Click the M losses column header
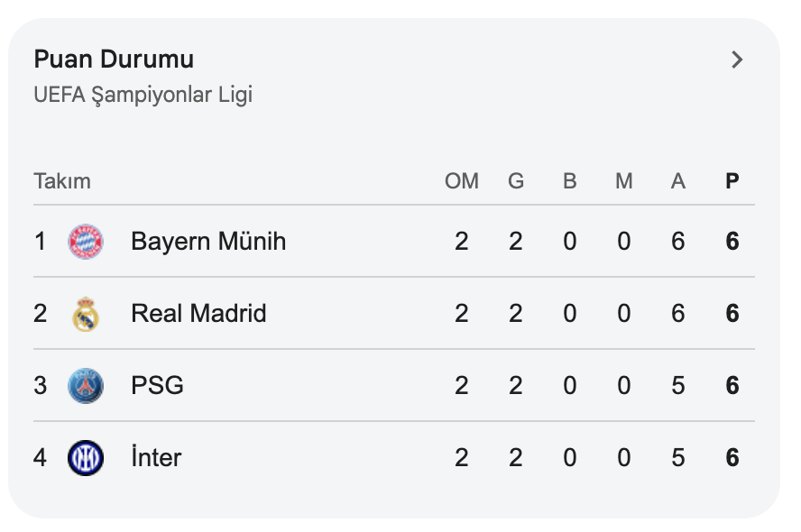801x532 pixels. pos(624,181)
